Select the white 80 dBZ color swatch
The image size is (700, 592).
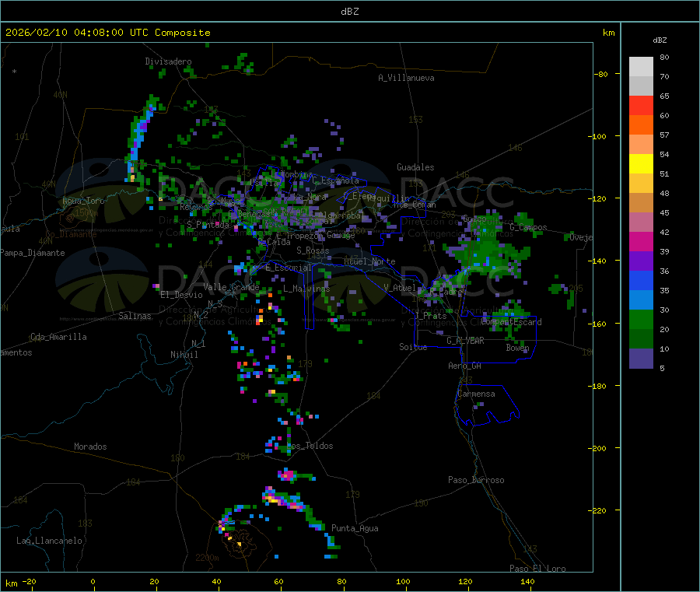point(641,67)
